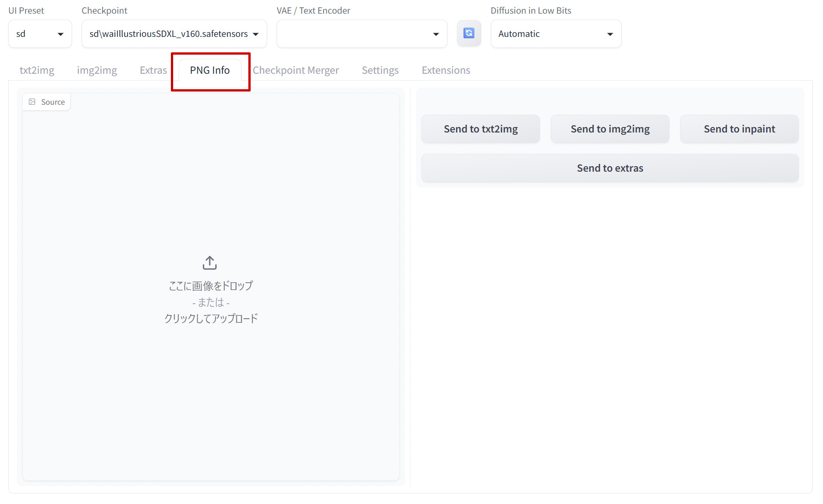
Task: Open the Checkpoint Merger tab
Action: [x=296, y=70]
